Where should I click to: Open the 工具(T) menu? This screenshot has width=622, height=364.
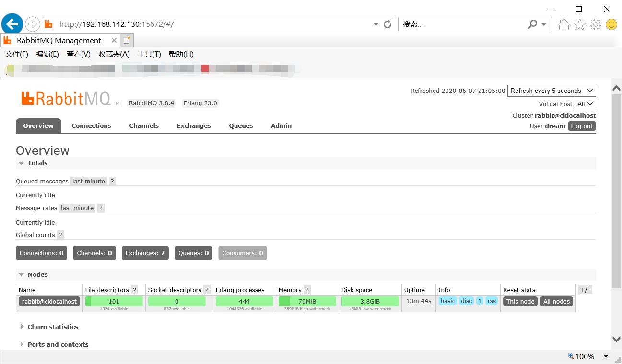(149, 54)
